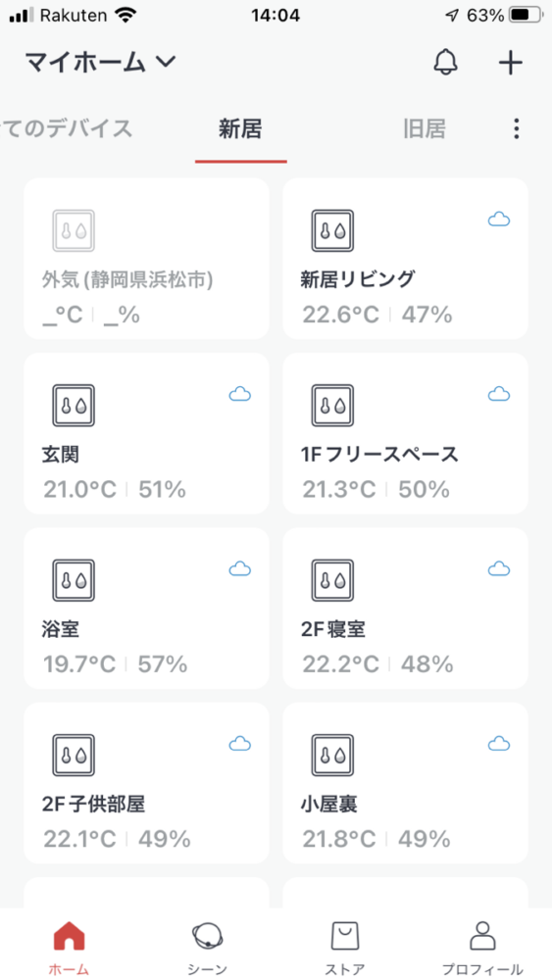Image resolution: width=552 pixels, height=980 pixels.
Task: Open notifications bell icon
Action: 446,63
